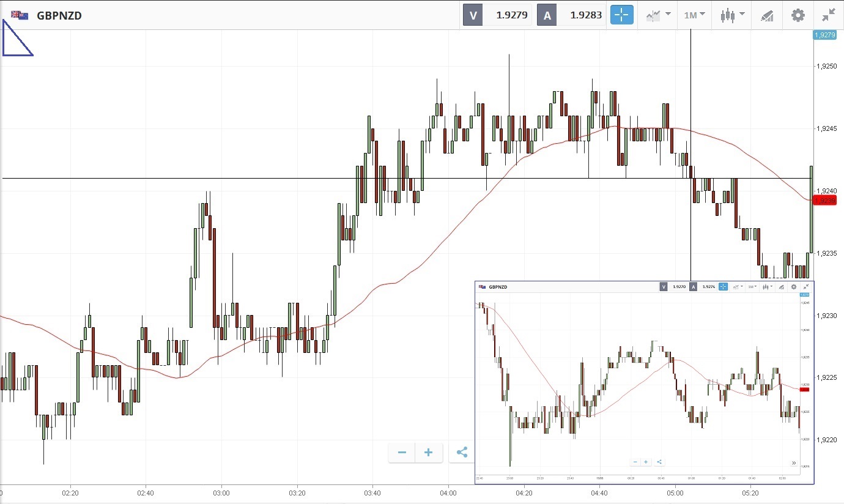This screenshot has width=844, height=504.
Task: Share the main chart via share icon
Action: point(462,453)
